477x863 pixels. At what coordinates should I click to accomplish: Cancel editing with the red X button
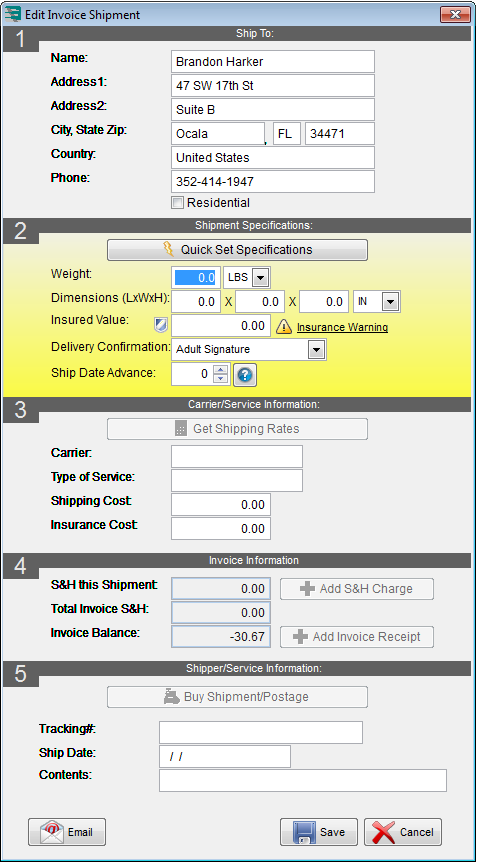click(x=403, y=832)
